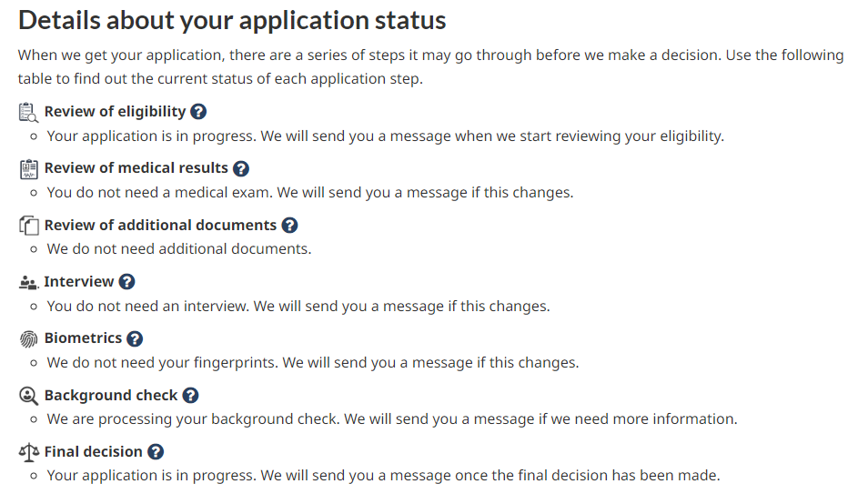Viewport: 868px width, 504px height.
Task: Click the background check magnifier icon
Action: coord(28,396)
